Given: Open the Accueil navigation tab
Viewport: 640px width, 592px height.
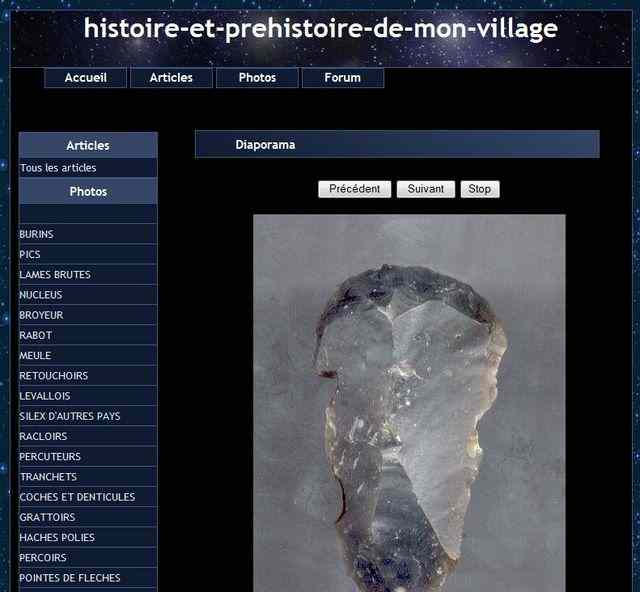Looking at the screenshot, I should click(x=85, y=78).
